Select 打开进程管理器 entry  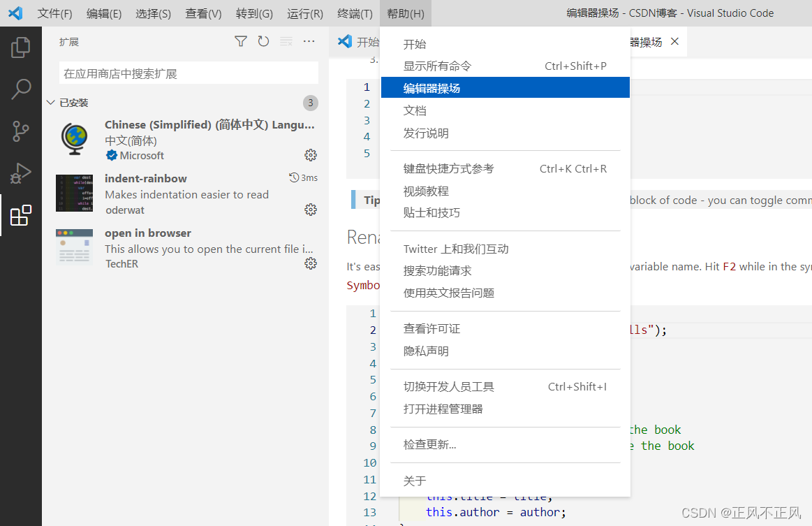pos(505,409)
